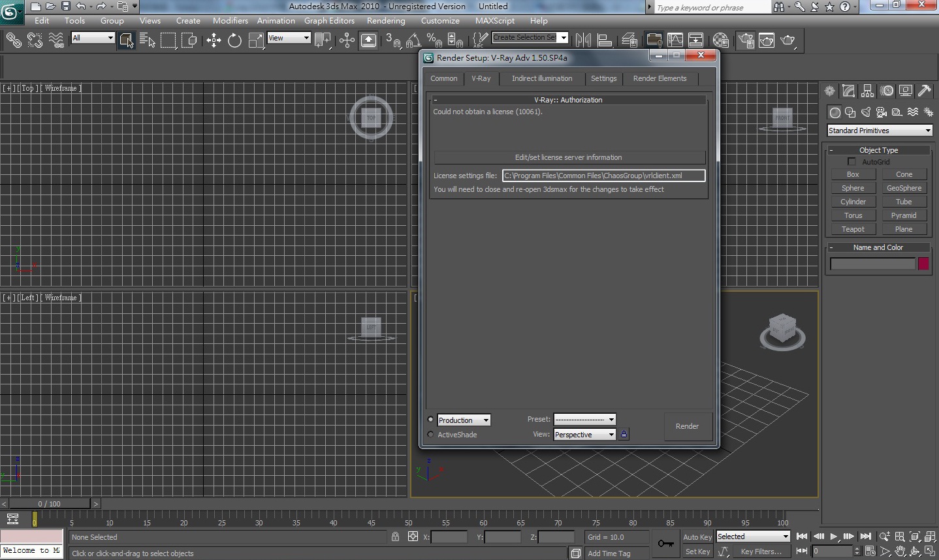Click the Mirror tool icon
Viewport: 939px width, 560px height.
pos(583,40)
